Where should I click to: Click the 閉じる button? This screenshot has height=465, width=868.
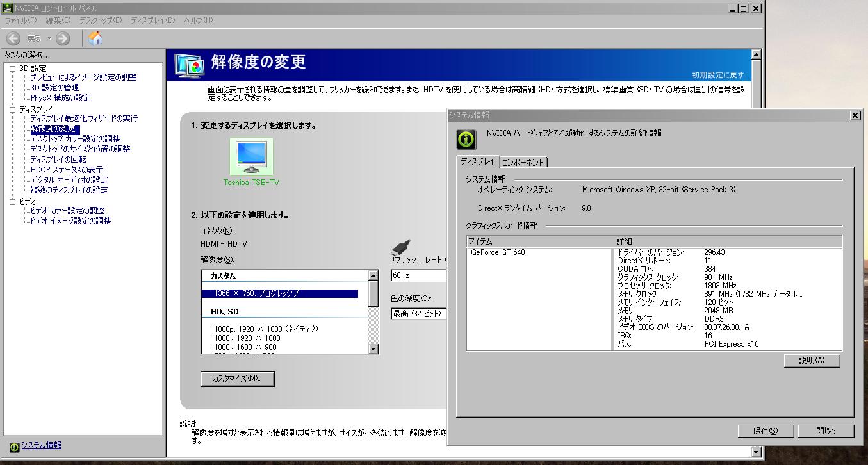click(826, 431)
